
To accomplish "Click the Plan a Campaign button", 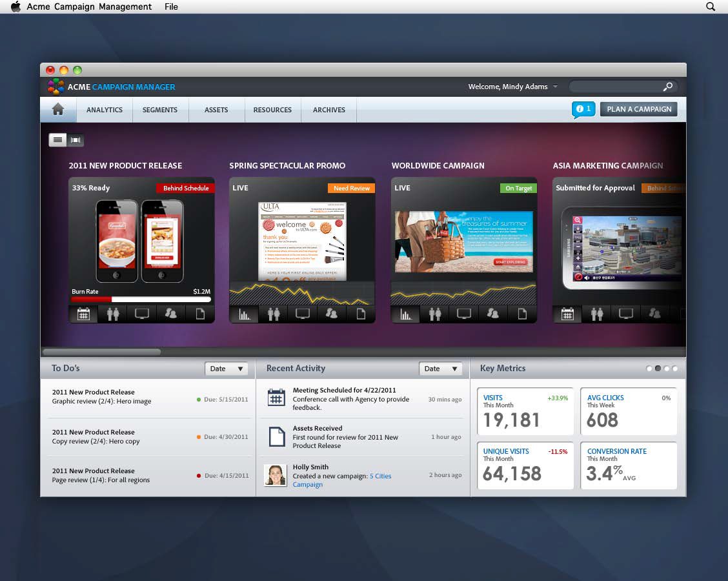I will (x=639, y=109).
